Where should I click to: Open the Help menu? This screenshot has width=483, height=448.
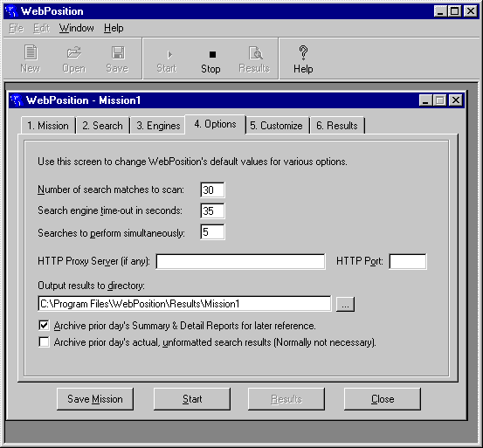pos(114,28)
